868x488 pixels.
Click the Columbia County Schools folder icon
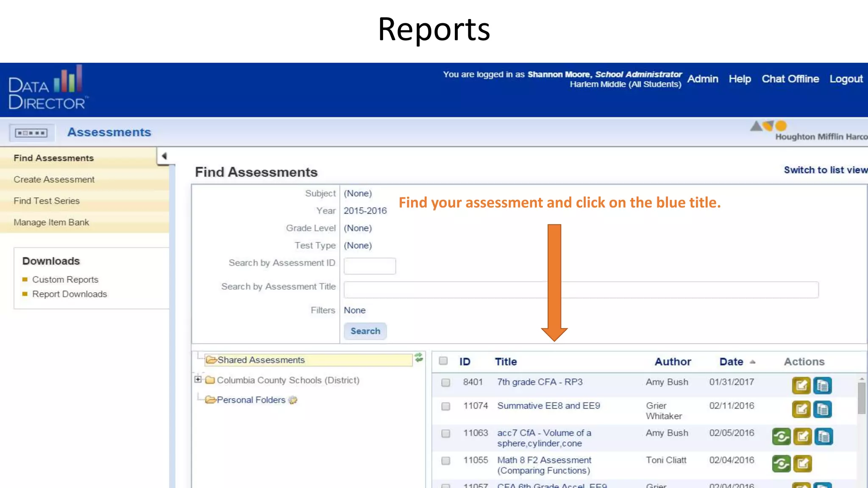tap(210, 380)
